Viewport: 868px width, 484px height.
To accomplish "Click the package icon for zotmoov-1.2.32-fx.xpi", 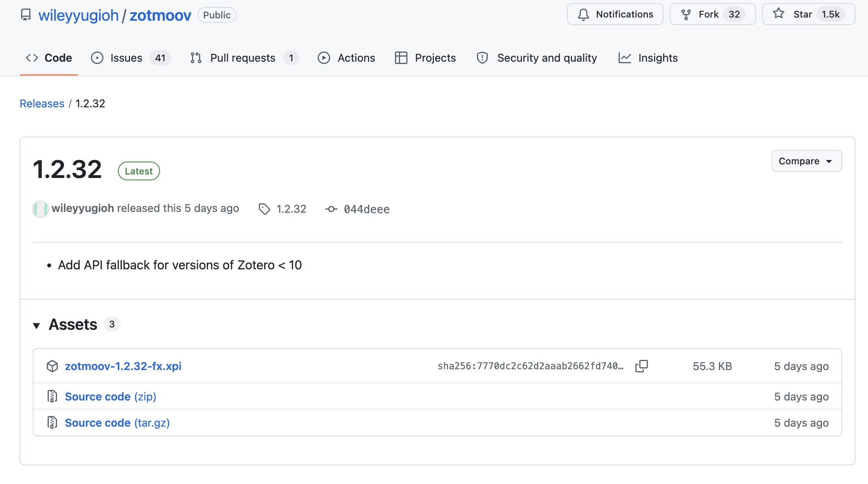I will click(52, 366).
